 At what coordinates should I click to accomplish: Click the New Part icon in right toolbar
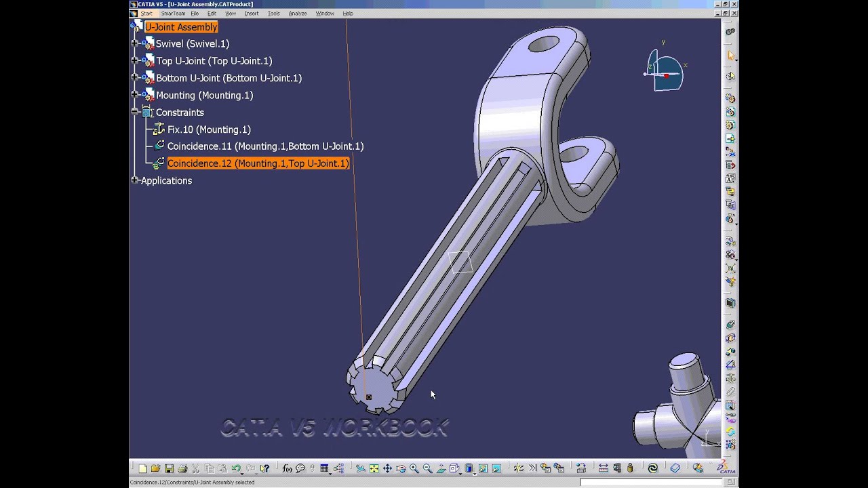click(x=730, y=125)
